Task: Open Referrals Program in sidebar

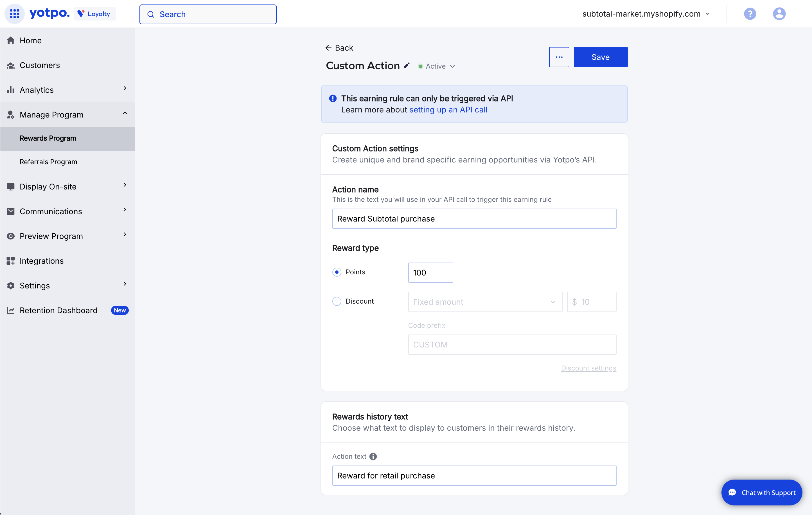Action: point(48,162)
